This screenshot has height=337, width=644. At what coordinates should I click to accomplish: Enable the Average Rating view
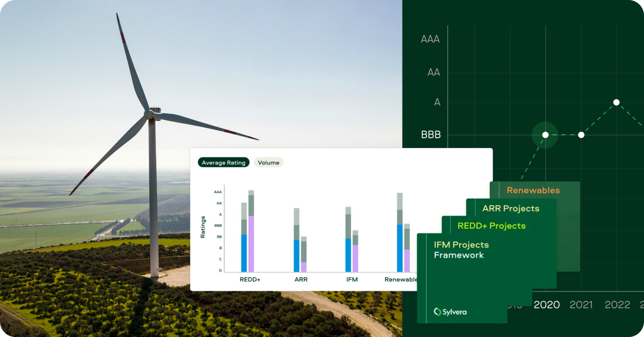tap(224, 162)
